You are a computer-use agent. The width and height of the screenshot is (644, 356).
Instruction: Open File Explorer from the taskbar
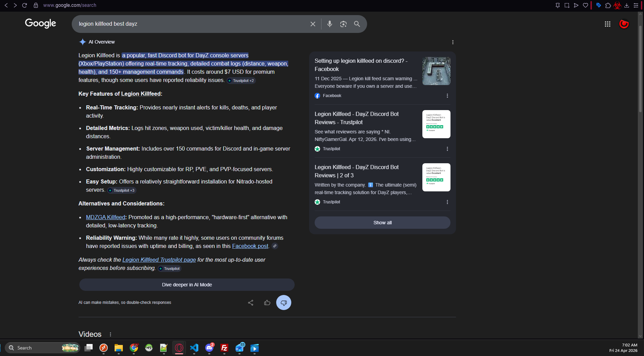click(x=119, y=348)
